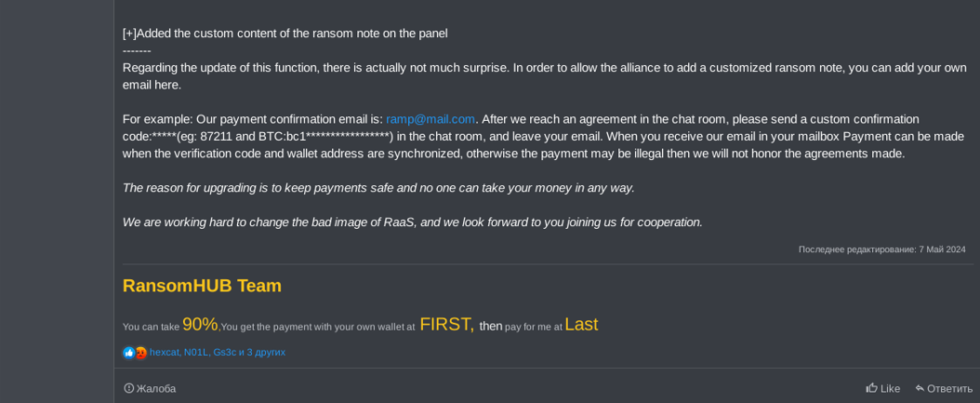
Task: Click the "Последнее редактирование" label
Action: pyautogui.click(x=855, y=249)
